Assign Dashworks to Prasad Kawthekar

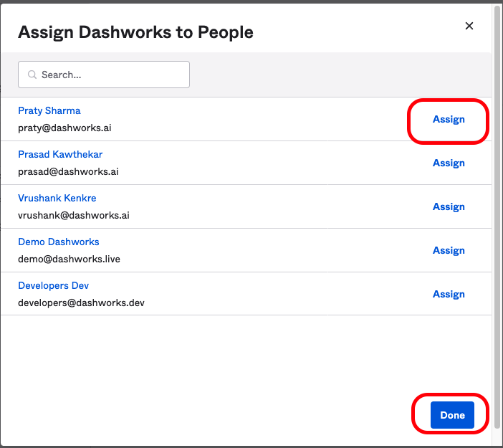(449, 163)
